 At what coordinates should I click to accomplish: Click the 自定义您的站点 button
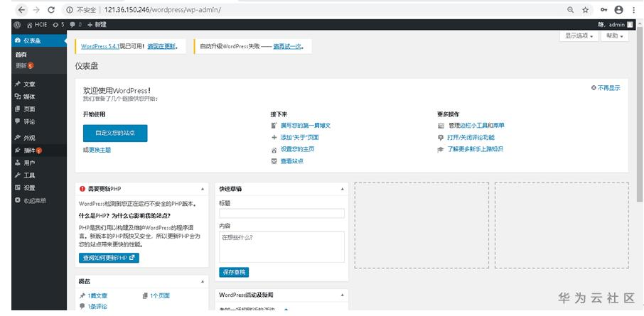tap(115, 134)
